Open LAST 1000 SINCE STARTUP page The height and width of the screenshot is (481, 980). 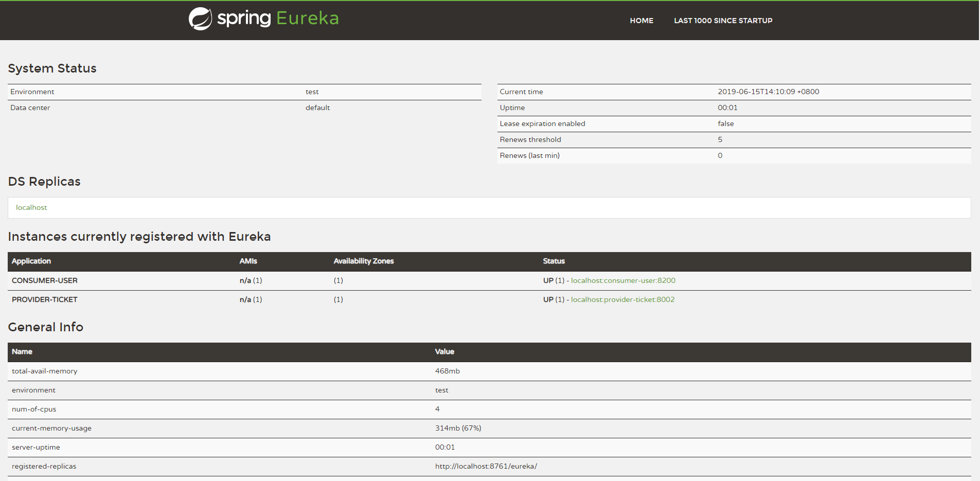(723, 21)
